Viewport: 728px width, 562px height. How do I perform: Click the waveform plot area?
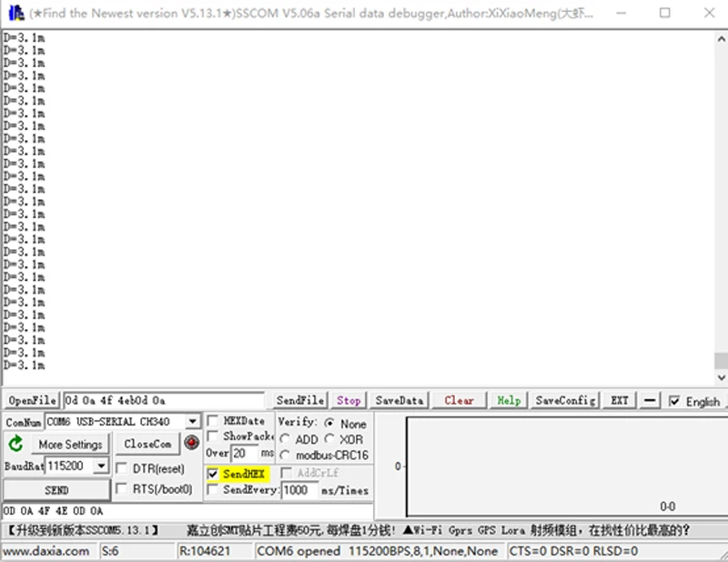[x=566, y=467]
